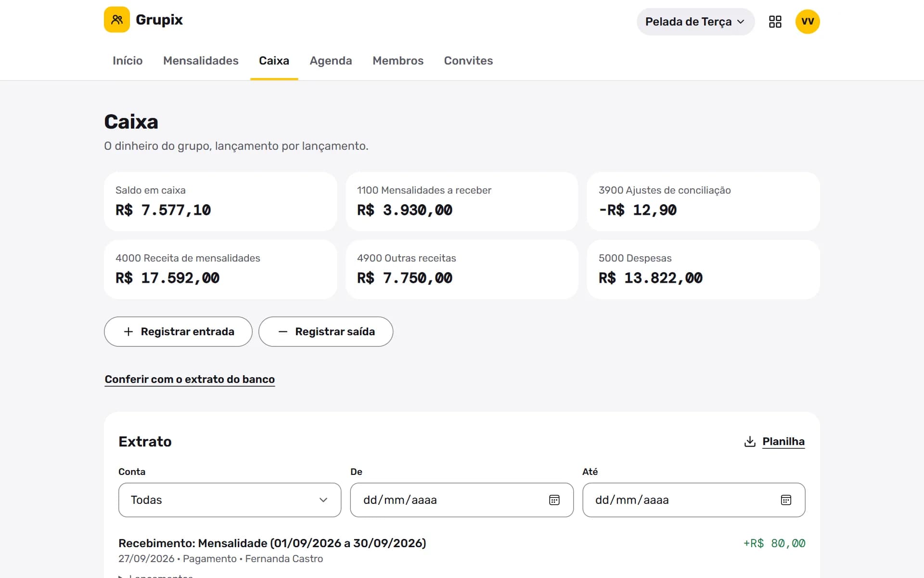Screen dimensions: 924x578
Task: Click the Registrar entrada button
Action: (x=178, y=331)
